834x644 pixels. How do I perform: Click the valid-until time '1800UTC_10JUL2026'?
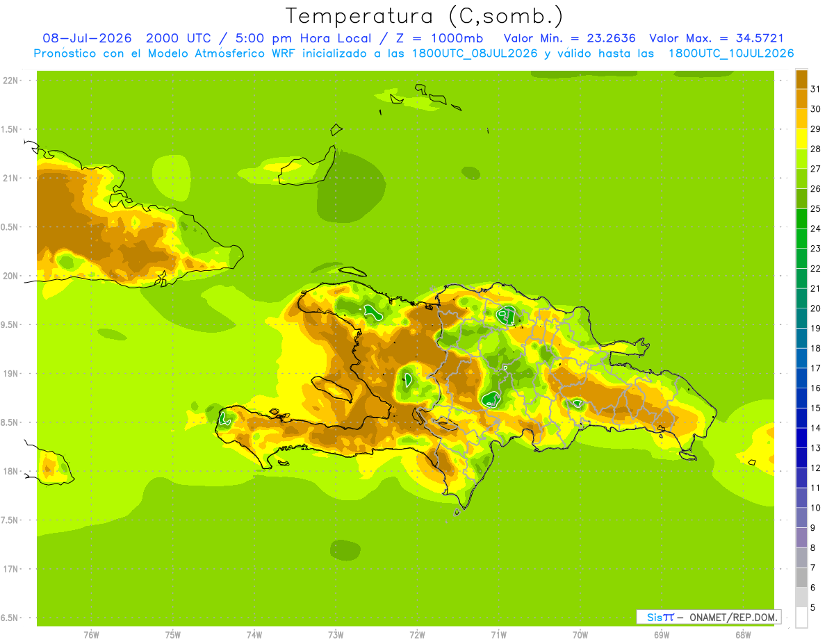[x=731, y=53]
